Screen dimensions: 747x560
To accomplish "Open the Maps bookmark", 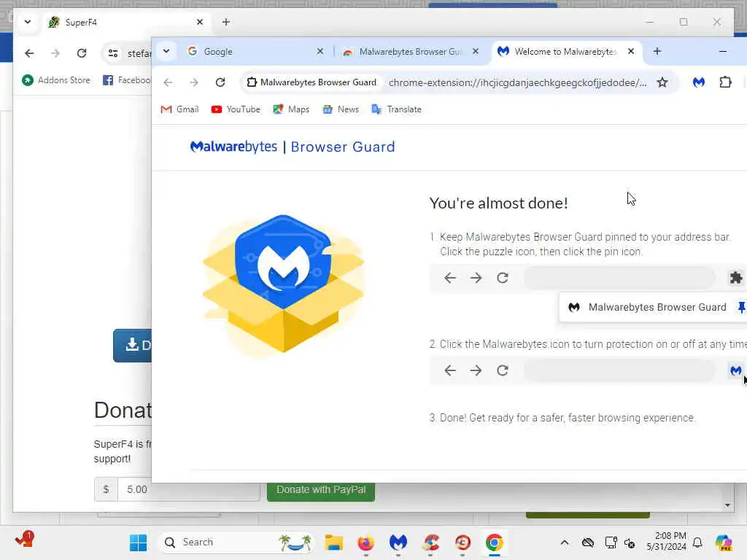I will pos(291,109).
